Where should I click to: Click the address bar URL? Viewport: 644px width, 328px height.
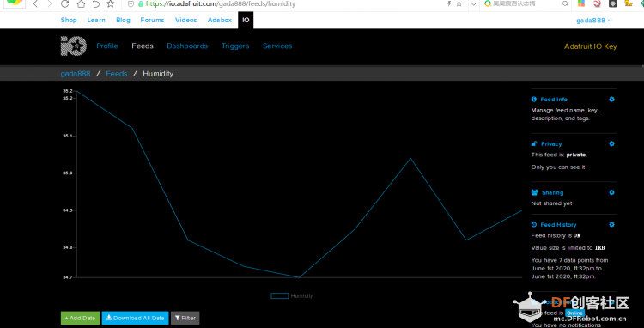(x=221, y=4)
